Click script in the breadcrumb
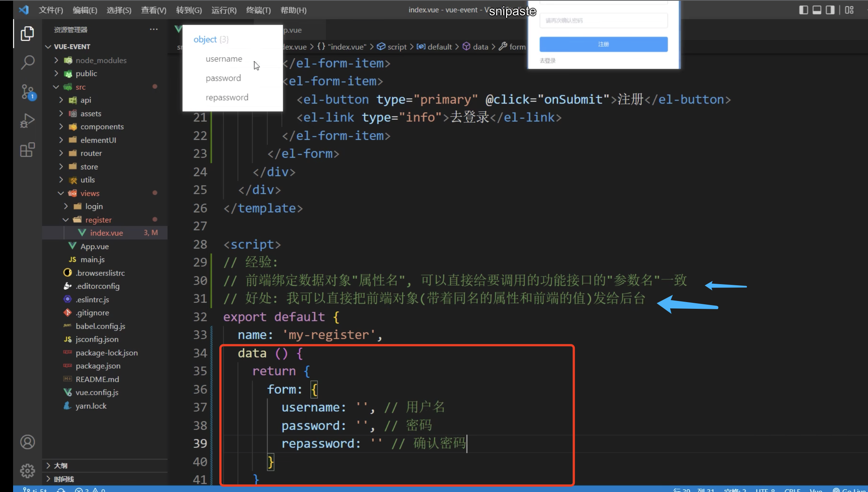The width and height of the screenshot is (868, 492). click(x=392, y=47)
